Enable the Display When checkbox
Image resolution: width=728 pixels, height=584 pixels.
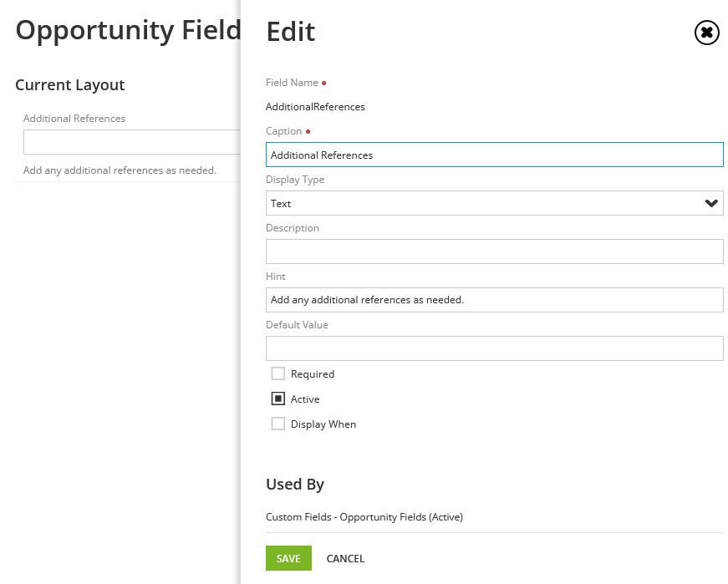pos(278,424)
